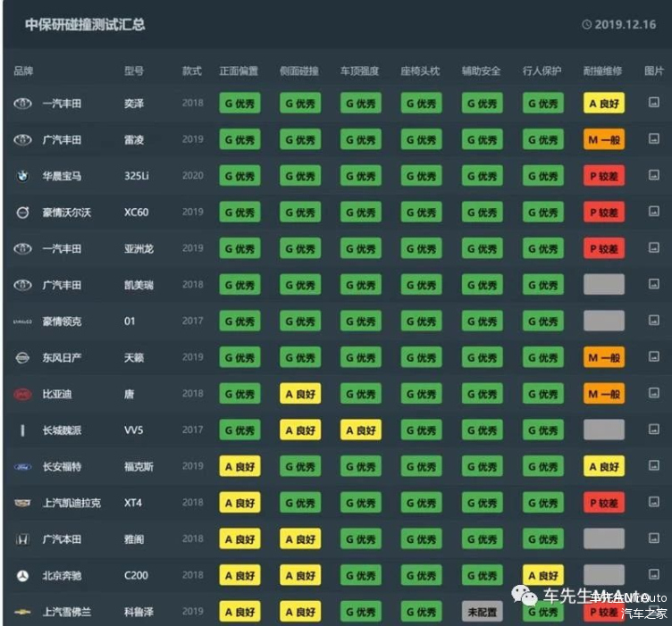Image resolution: width=672 pixels, height=626 pixels.
Task: Click the Cadillac logo beside 上汽凯迪拉克
Action: [x=22, y=503]
